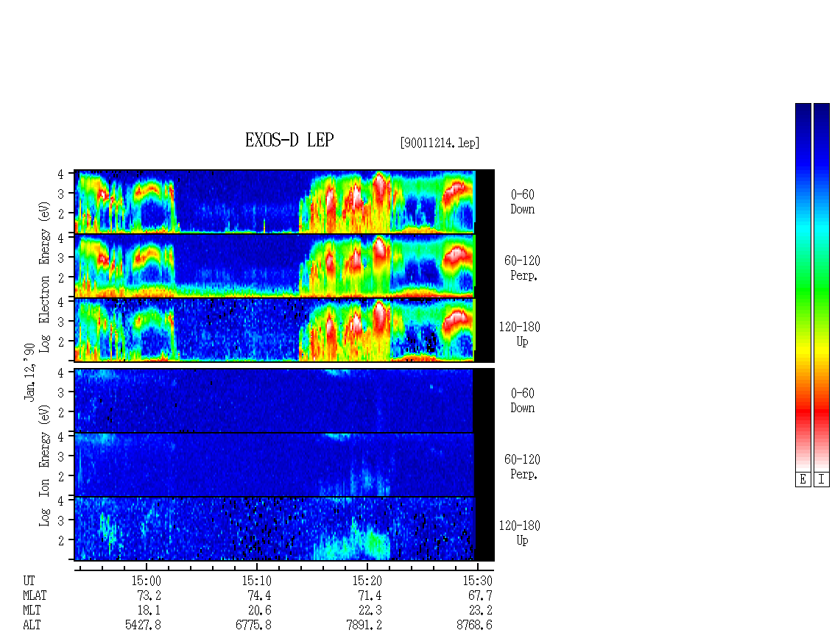Click the UT row label
Image resolution: width=832 pixels, height=644 pixels.
point(29,581)
